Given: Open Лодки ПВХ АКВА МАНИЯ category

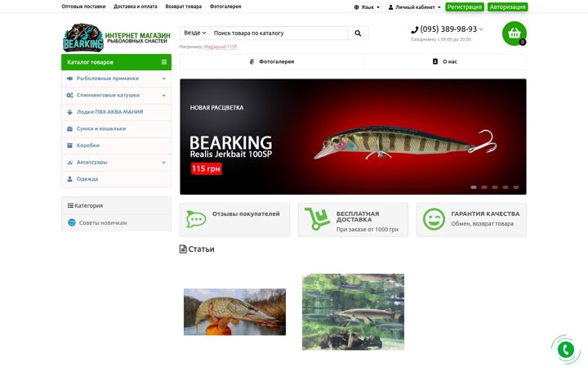Looking at the screenshot, I should tap(116, 112).
